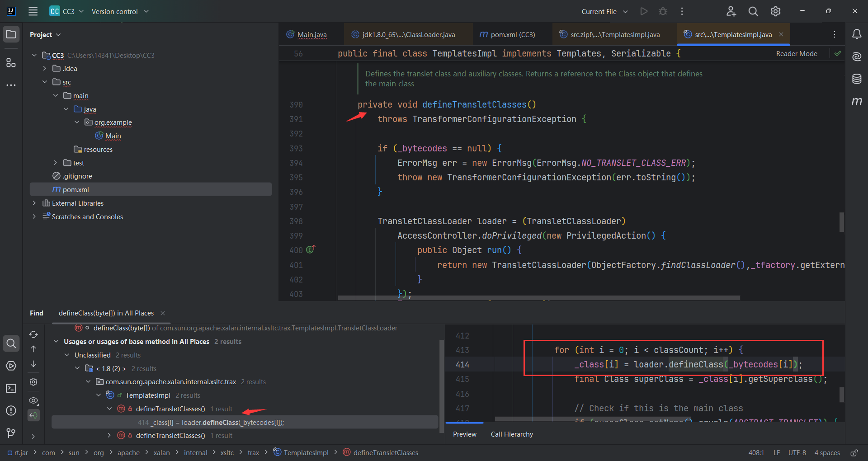868x461 pixels.
Task: Open the Git tool window icon
Action: click(x=11, y=433)
